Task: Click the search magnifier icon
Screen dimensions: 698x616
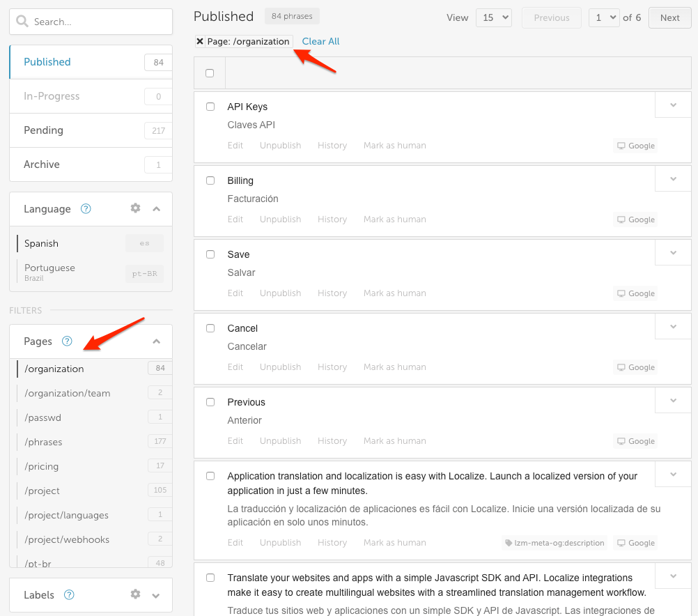Action: [x=22, y=21]
